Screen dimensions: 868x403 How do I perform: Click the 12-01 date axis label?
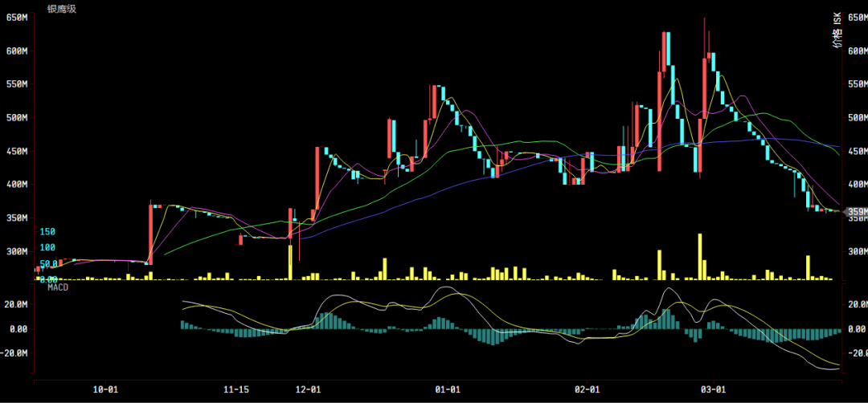[x=308, y=389]
